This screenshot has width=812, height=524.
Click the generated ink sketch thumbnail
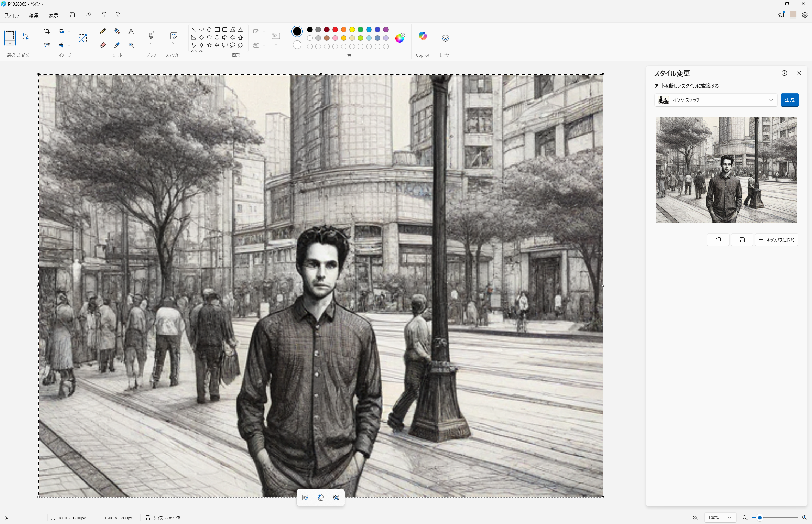coord(726,170)
